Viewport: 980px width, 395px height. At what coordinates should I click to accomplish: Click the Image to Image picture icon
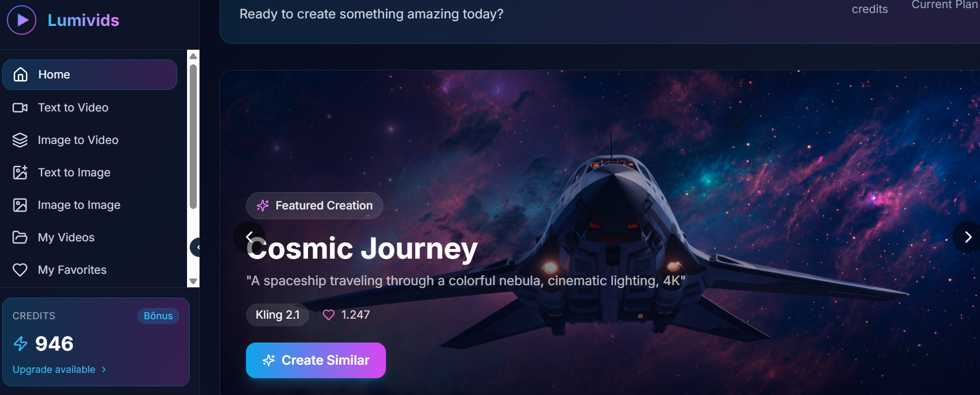(20, 205)
